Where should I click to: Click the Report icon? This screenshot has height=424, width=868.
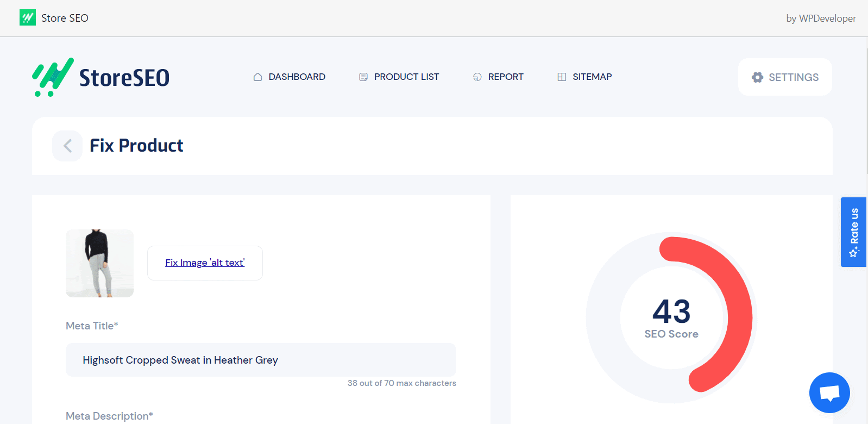477,77
